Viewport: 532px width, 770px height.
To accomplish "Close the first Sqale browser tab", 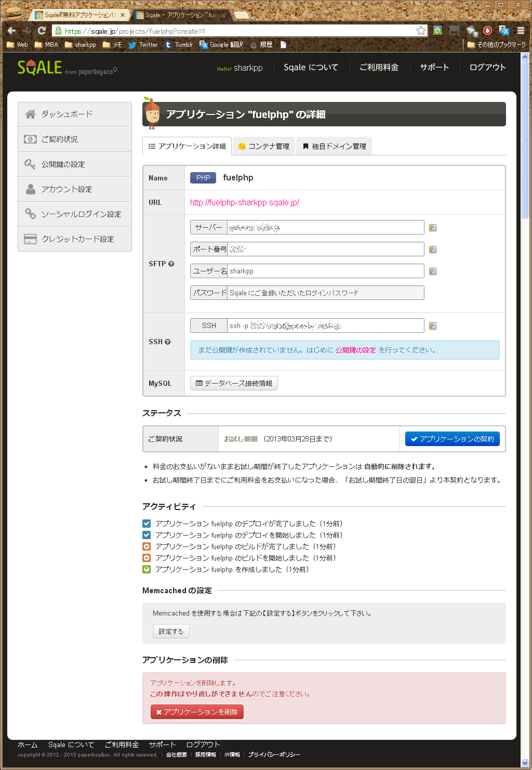I will click(123, 15).
